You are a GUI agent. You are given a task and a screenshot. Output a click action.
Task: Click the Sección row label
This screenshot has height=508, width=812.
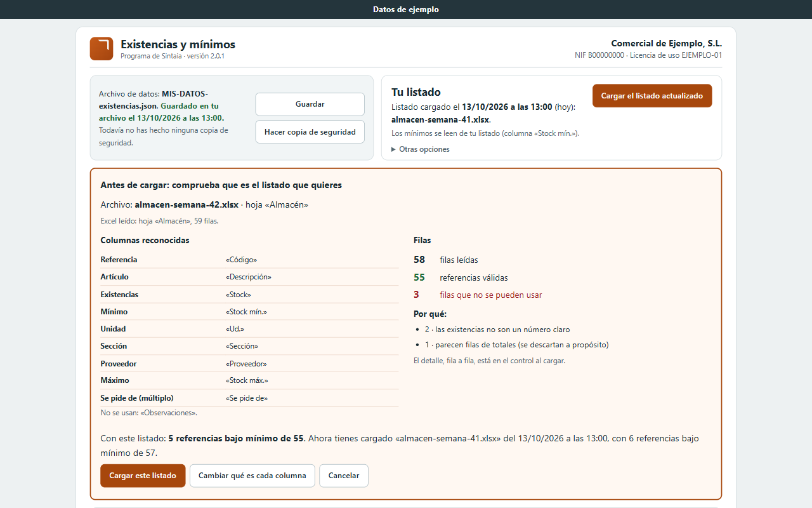coord(114,346)
